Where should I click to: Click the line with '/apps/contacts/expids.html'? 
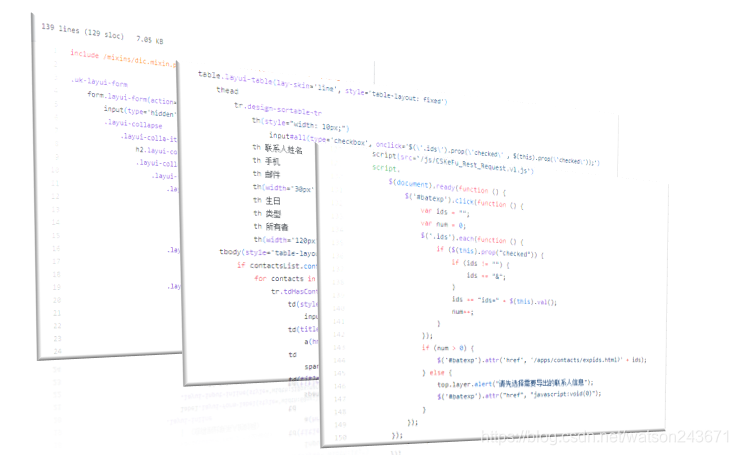[542, 360]
